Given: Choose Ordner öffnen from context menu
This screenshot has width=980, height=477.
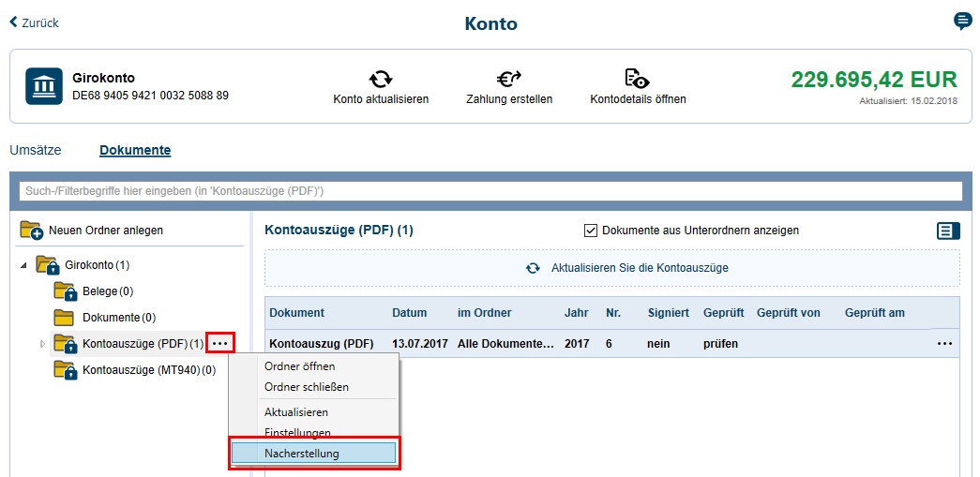Looking at the screenshot, I should coord(299,366).
